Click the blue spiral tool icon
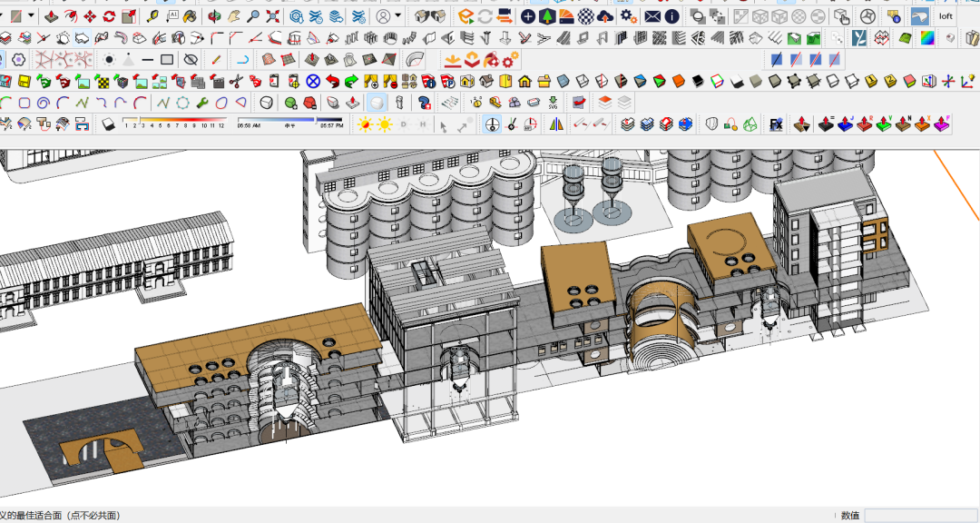This screenshot has height=523, width=980. [x=44, y=102]
